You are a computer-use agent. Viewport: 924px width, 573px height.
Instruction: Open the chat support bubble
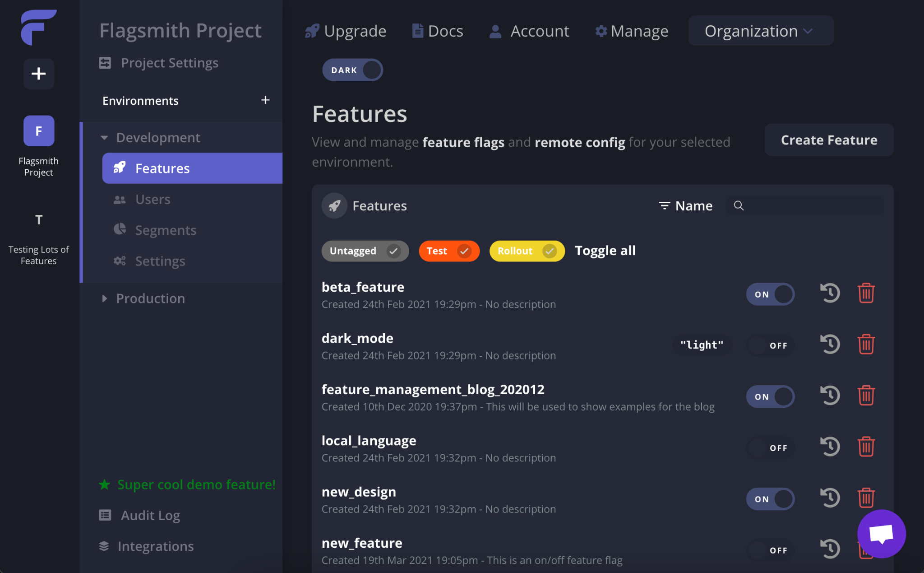pyautogui.click(x=882, y=534)
